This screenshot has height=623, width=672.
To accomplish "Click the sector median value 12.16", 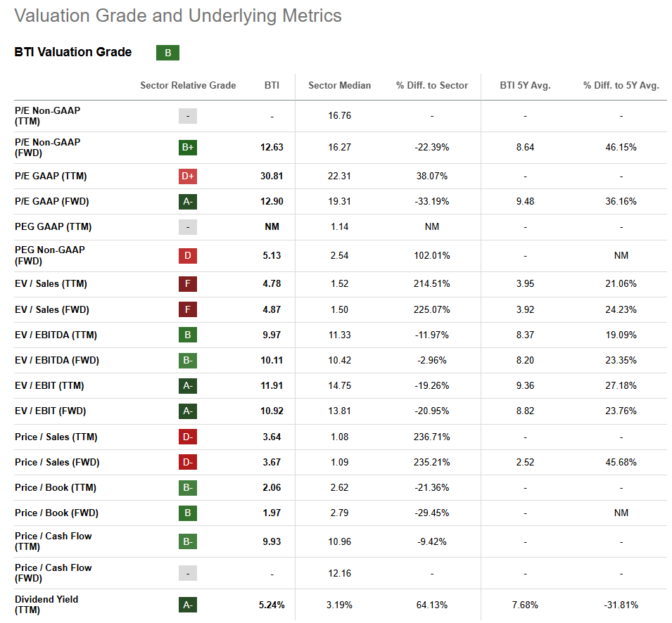I will (x=339, y=573).
